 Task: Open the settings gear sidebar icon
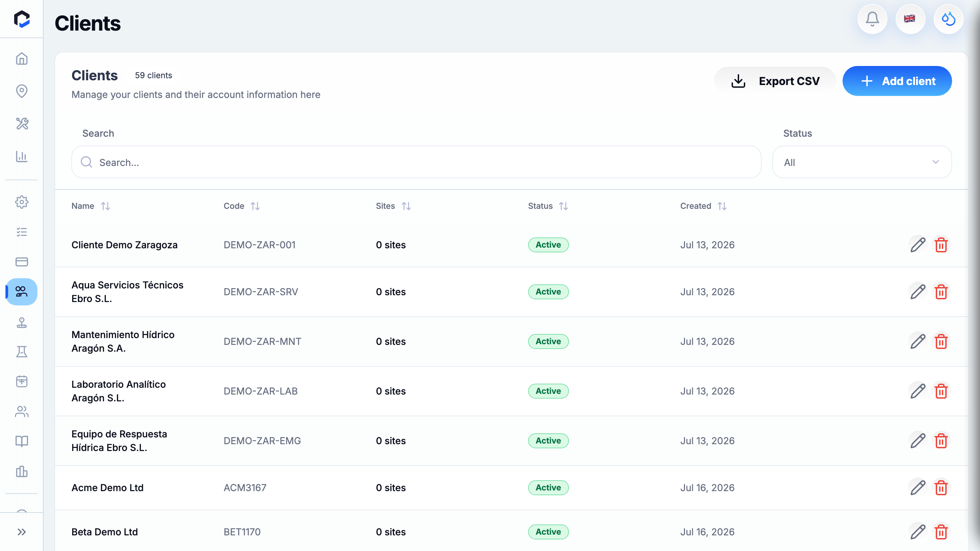click(22, 202)
